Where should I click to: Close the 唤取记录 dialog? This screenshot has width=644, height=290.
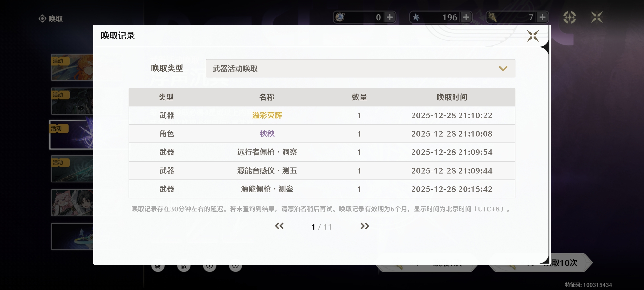click(x=533, y=36)
